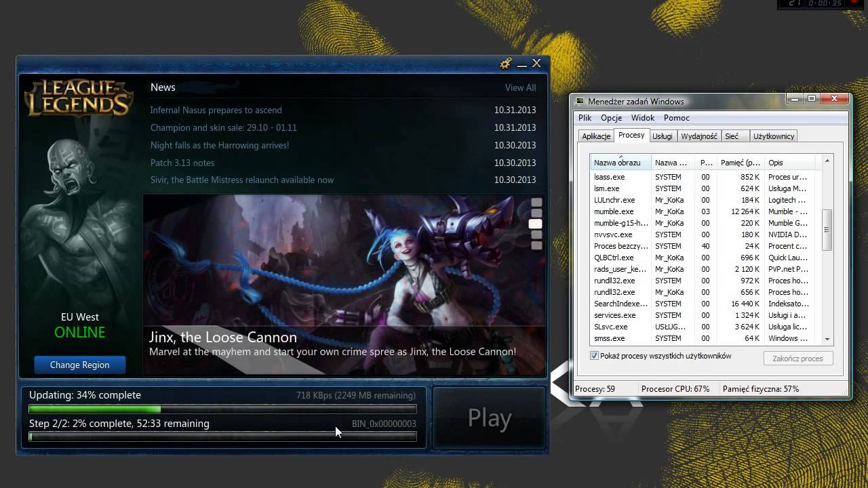Select the mumble-g15-h process row
This screenshot has width=868, height=488.
703,223
